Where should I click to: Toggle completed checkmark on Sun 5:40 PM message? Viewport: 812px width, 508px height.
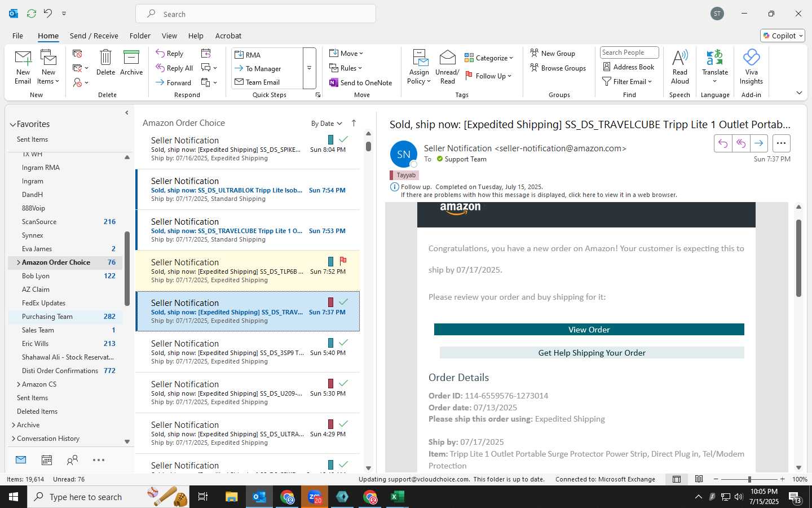343,342
